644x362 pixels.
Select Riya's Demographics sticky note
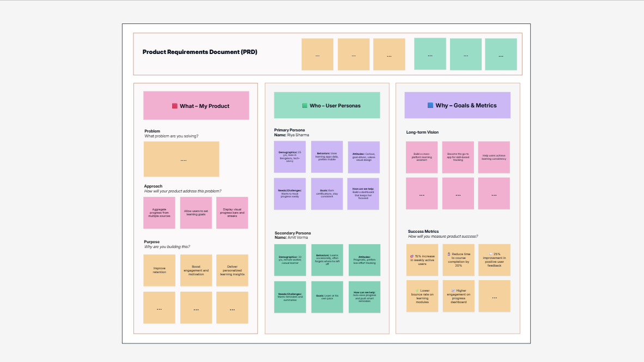tap(289, 157)
